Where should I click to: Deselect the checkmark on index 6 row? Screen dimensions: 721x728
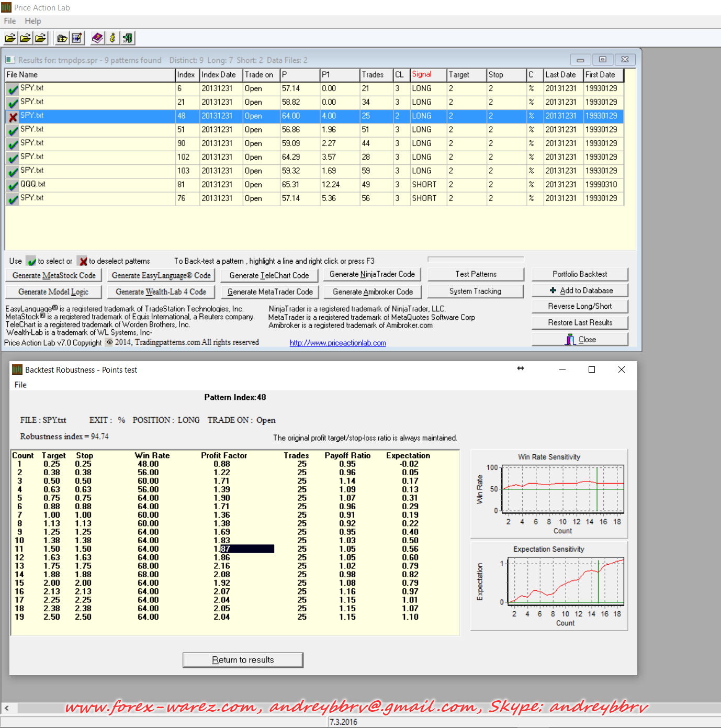(x=13, y=89)
